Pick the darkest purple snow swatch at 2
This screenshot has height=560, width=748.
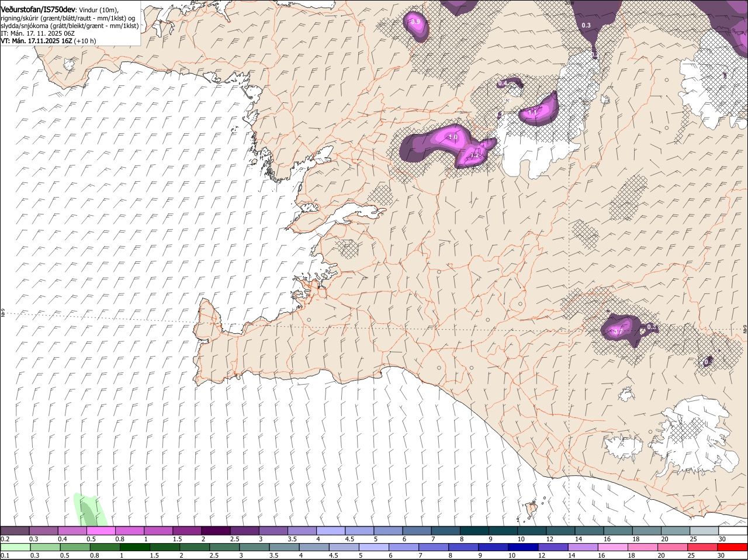pyautogui.click(x=216, y=531)
